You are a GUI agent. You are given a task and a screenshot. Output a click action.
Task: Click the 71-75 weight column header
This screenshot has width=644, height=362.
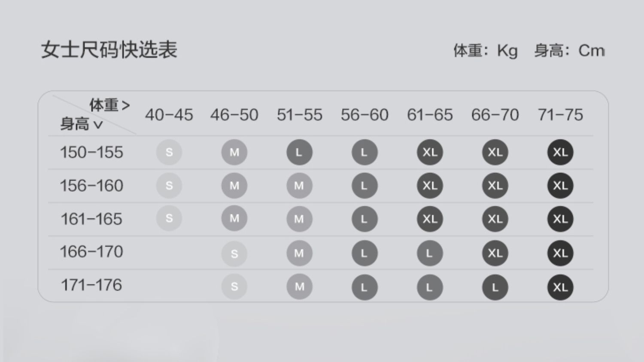[560, 115]
